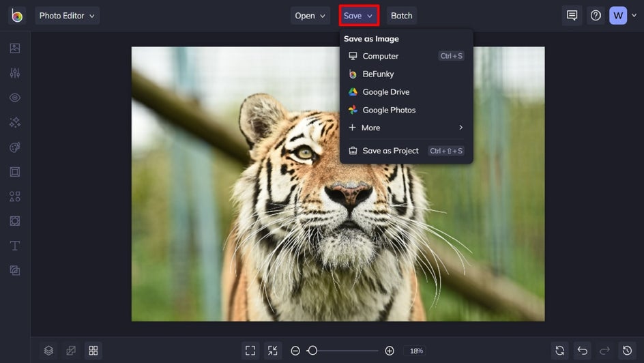Show the grid view icon
Image resolution: width=644 pixels, height=363 pixels.
coord(93,350)
